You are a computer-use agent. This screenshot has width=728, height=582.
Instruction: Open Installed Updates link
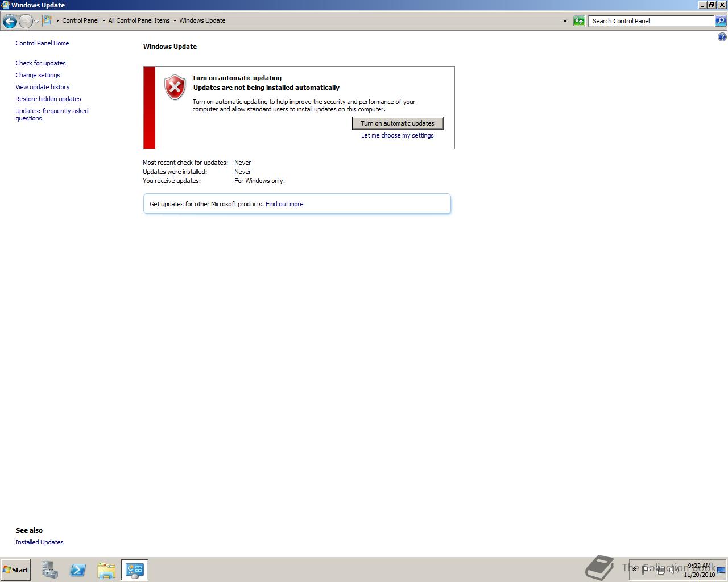[x=39, y=542]
